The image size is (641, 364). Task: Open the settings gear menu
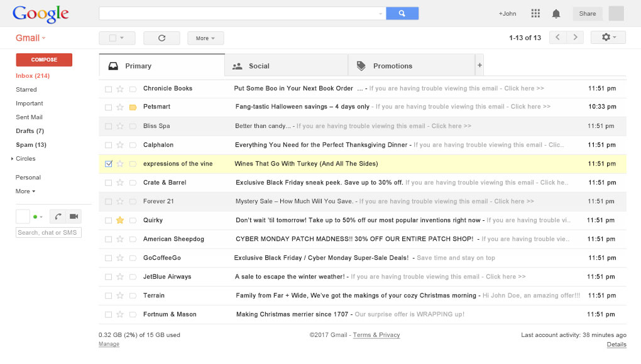608,38
